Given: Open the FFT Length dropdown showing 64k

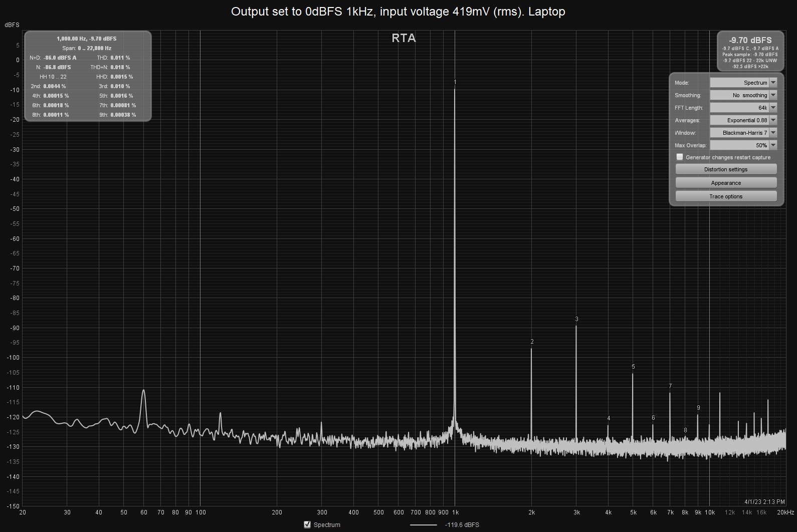Looking at the screenshot, I should [743, 108].
